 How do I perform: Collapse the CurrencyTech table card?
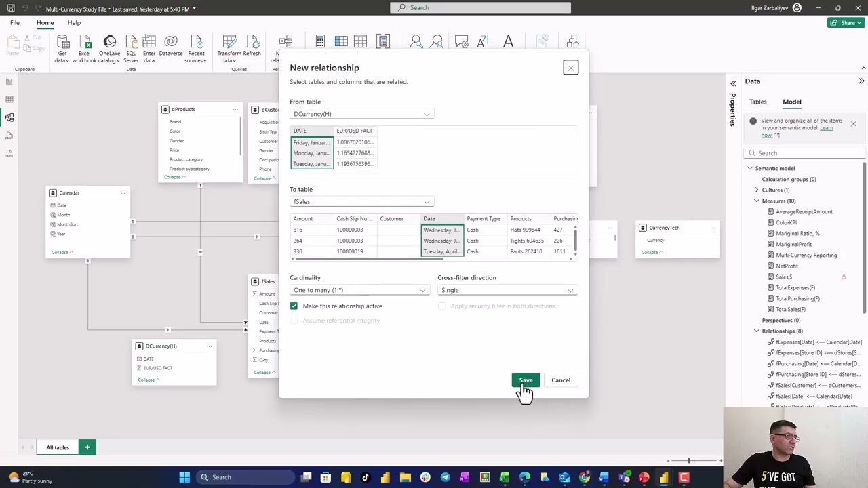point(652,252)
